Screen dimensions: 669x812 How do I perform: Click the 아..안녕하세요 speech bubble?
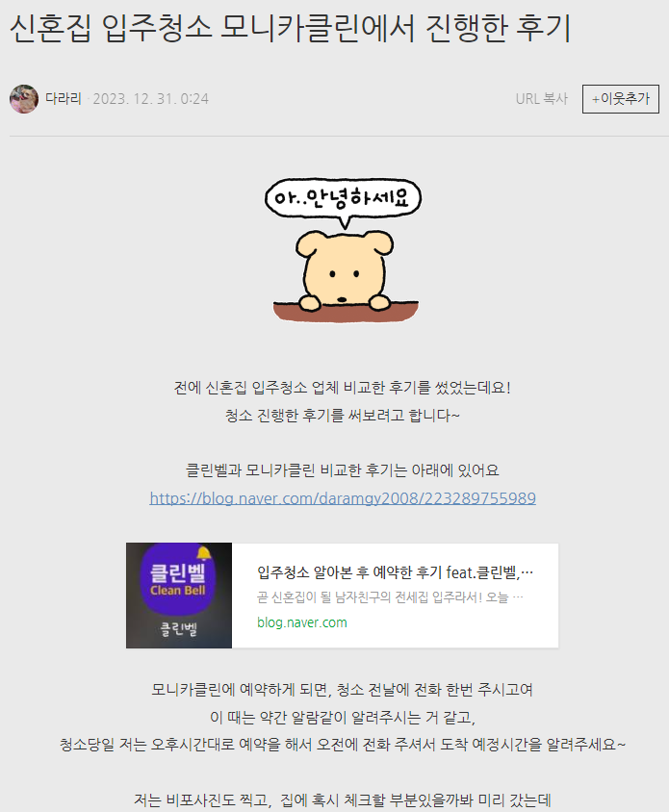click(x=343, y=199)
